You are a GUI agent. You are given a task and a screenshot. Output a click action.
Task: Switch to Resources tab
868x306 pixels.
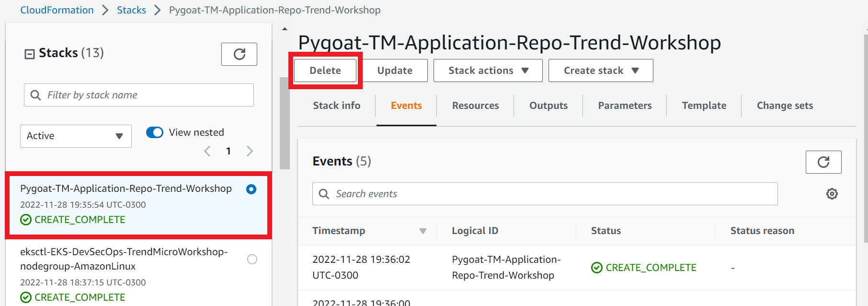tap(475, 106)
